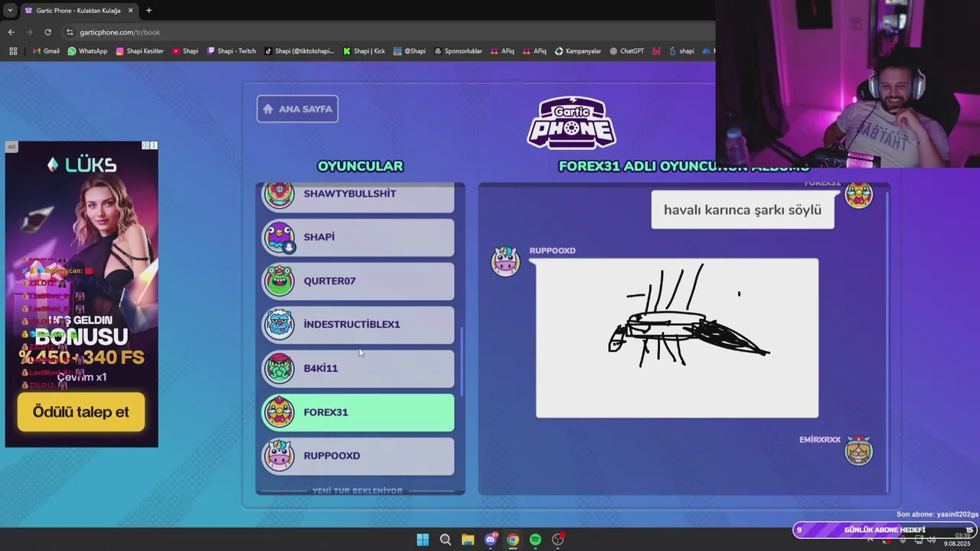
Task: Click the 'havalı karınca şarkı söylü' prompt bubble
Action: 743,209
